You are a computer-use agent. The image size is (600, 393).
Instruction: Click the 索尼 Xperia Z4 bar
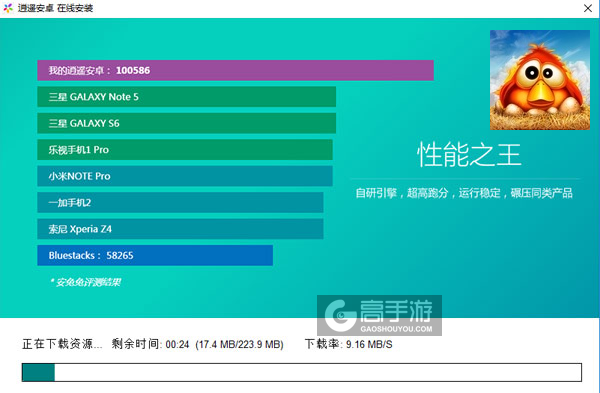click(180, 229)
